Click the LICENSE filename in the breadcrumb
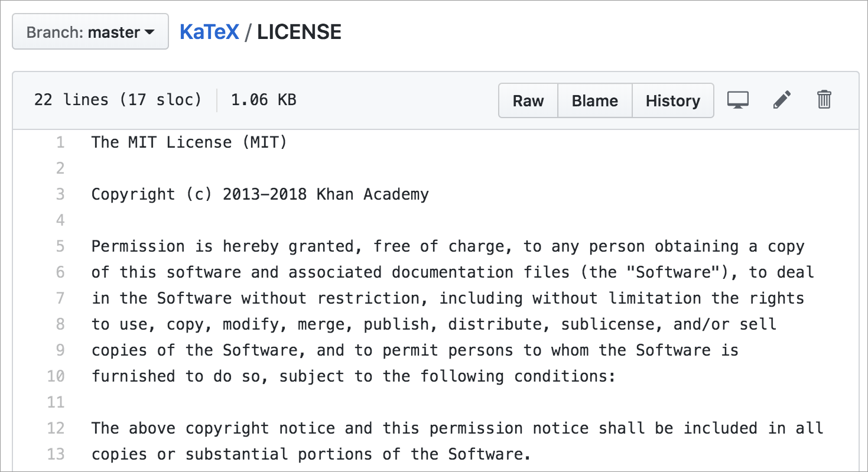This screenshot has height=472, width=868. tap(299, 32)
